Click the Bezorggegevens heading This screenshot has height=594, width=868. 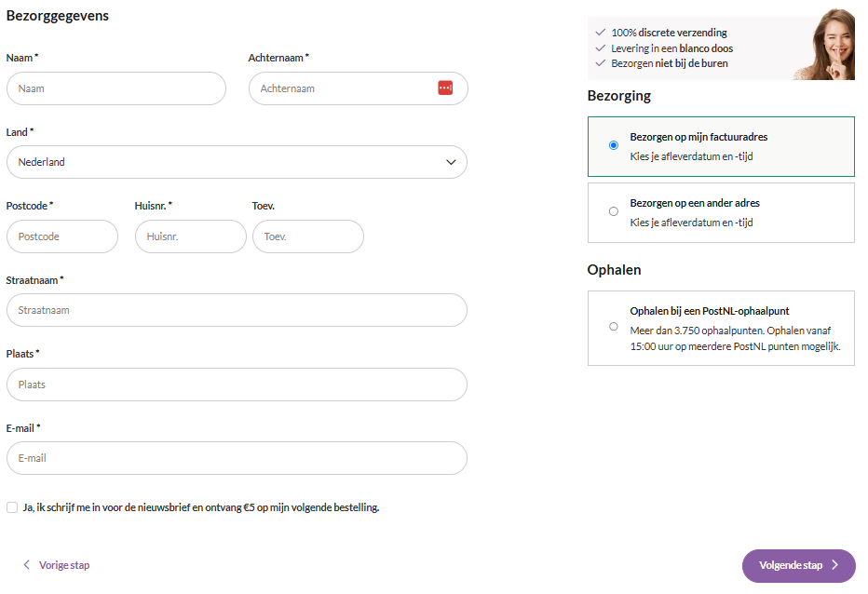coord(58,16)
